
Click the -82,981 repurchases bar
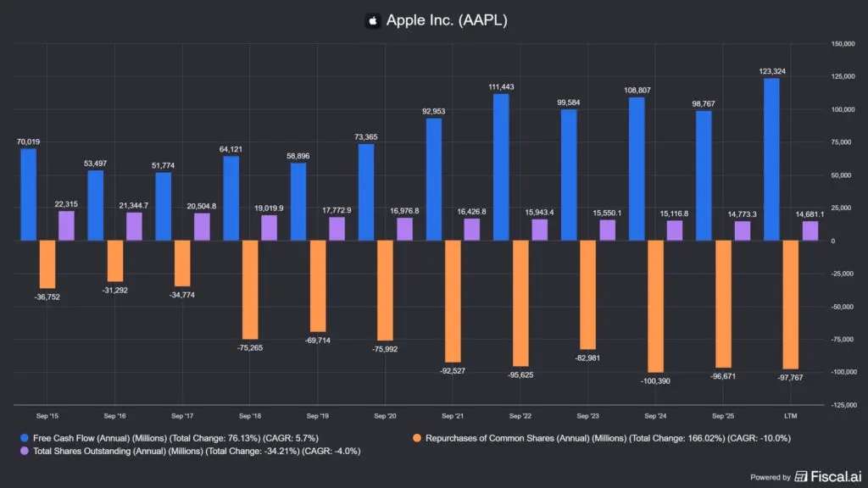tap(588, 295)
